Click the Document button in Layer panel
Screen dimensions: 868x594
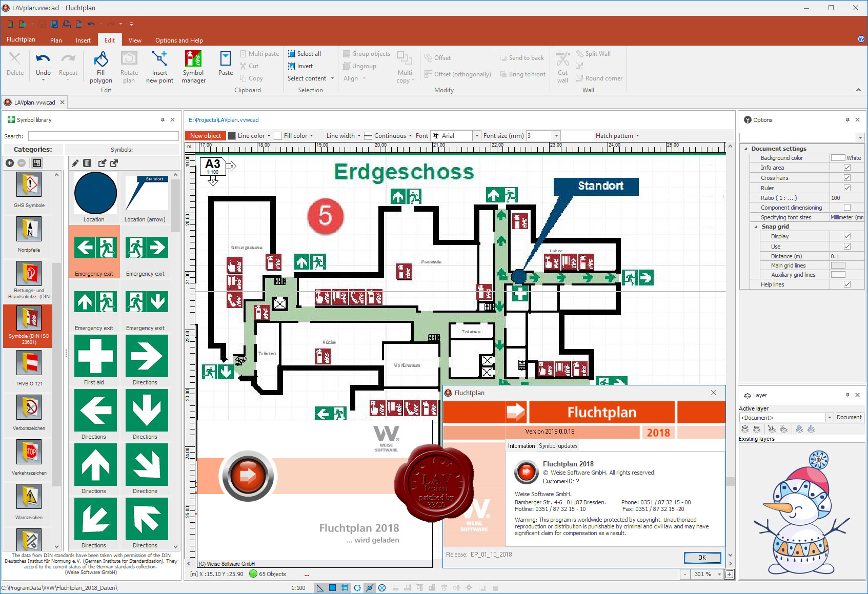click(x=849, y=418)
